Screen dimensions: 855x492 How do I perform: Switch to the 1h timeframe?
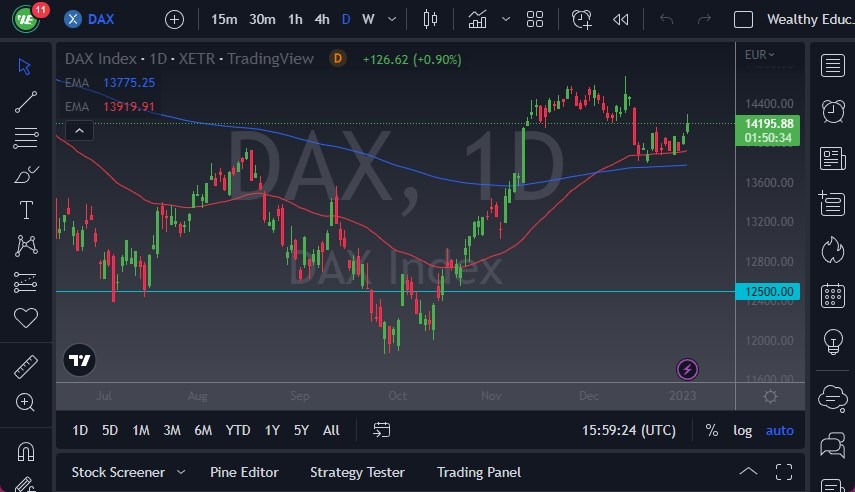(295, 20)
